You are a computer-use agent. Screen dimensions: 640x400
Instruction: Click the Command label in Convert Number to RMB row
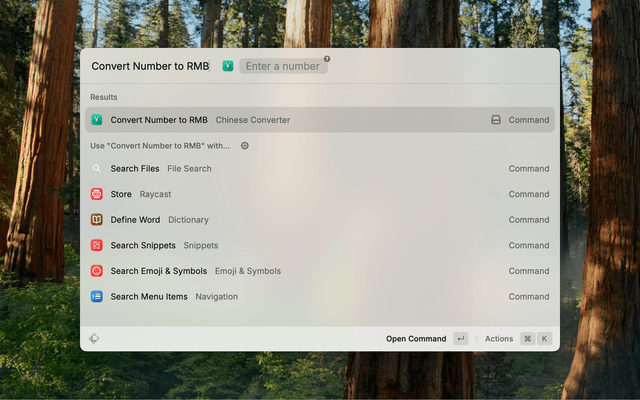coord(529,120)
